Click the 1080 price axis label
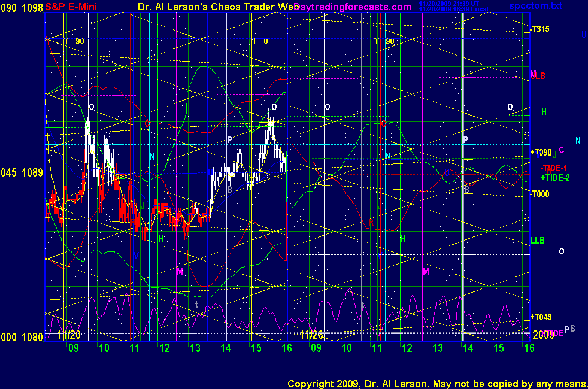 pyautogui.click(x=32, y=337)
